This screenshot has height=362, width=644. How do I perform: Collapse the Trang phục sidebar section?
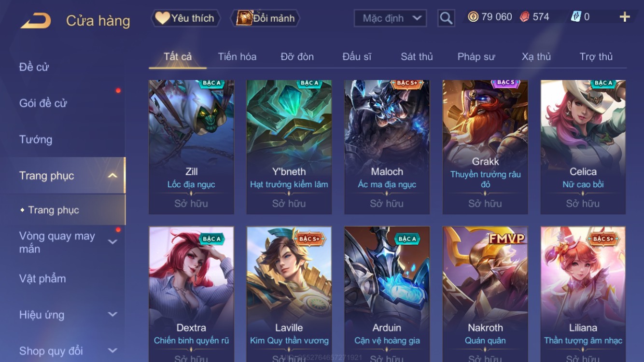[112, 176]
